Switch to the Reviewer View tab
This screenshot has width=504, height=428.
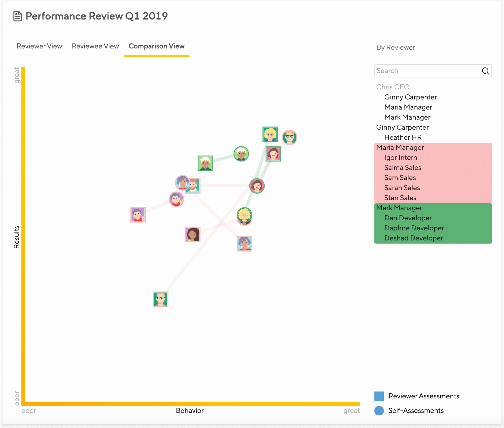tap(39, 46)
